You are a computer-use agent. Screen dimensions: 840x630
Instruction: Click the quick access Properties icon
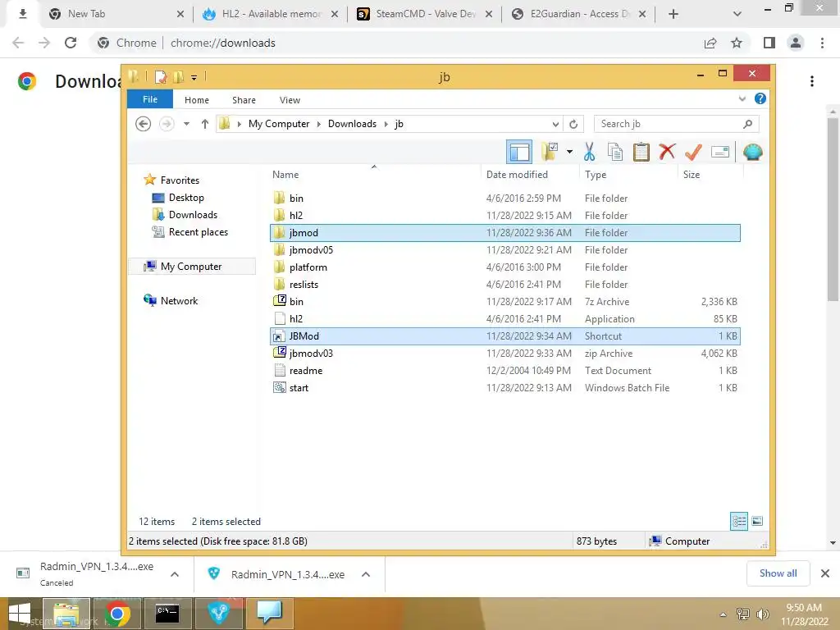pyautogui.click(x=161, y=77)
